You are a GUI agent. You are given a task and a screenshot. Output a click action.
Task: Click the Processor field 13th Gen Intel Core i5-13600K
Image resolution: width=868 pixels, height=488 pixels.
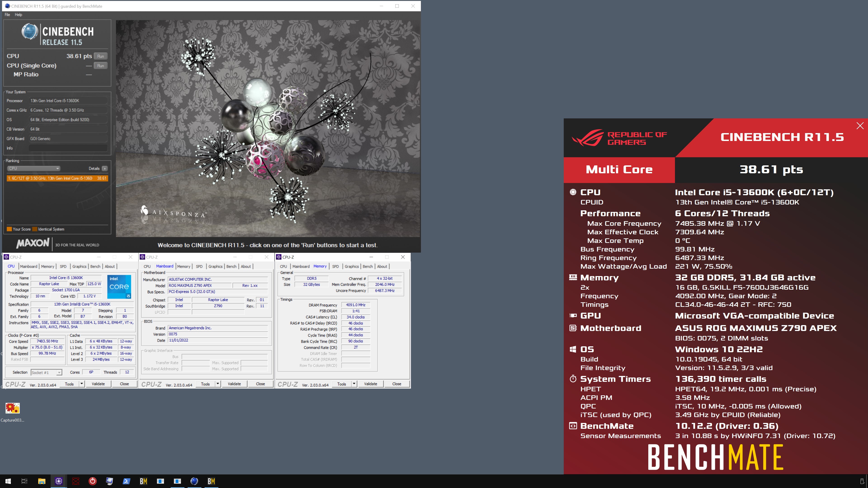[x=68, y=101]
